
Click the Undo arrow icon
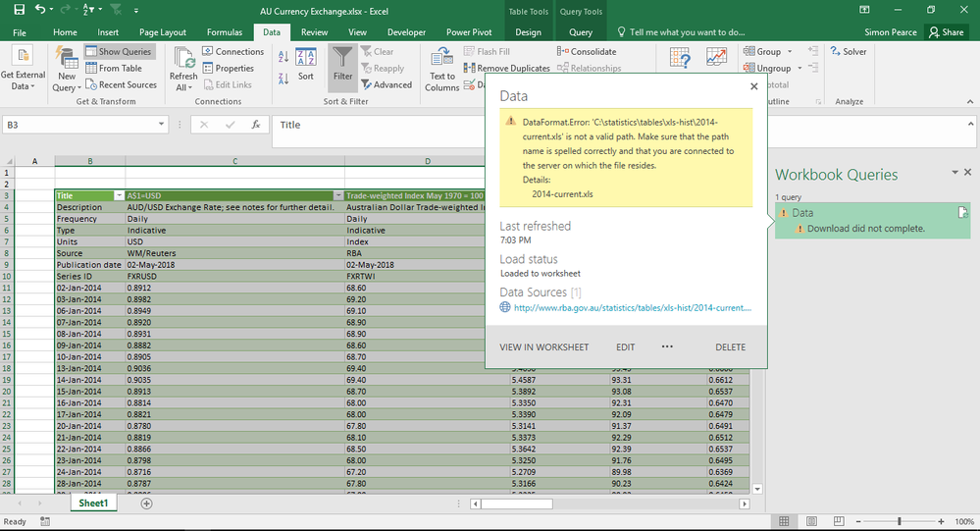(x=40, y=10)
